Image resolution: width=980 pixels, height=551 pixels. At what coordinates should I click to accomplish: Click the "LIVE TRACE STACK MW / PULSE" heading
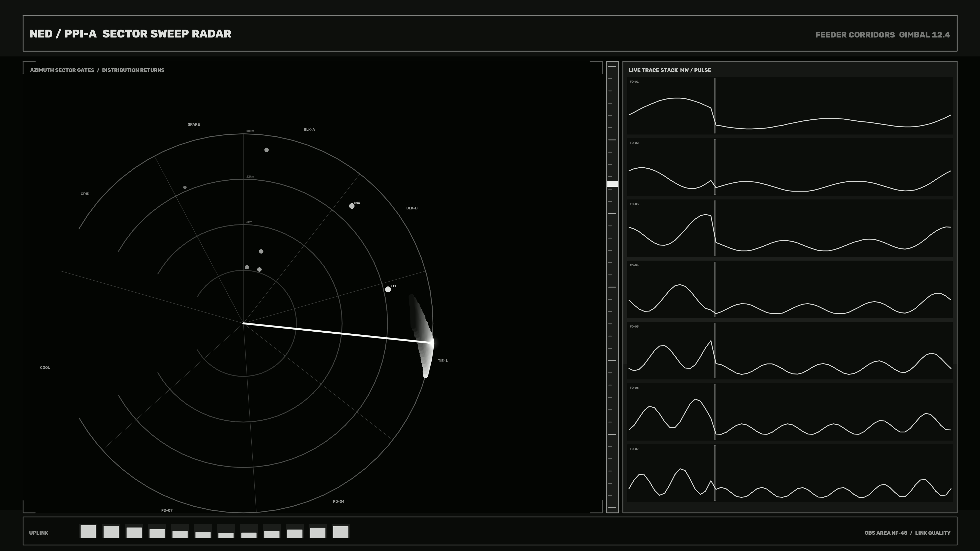670,70
